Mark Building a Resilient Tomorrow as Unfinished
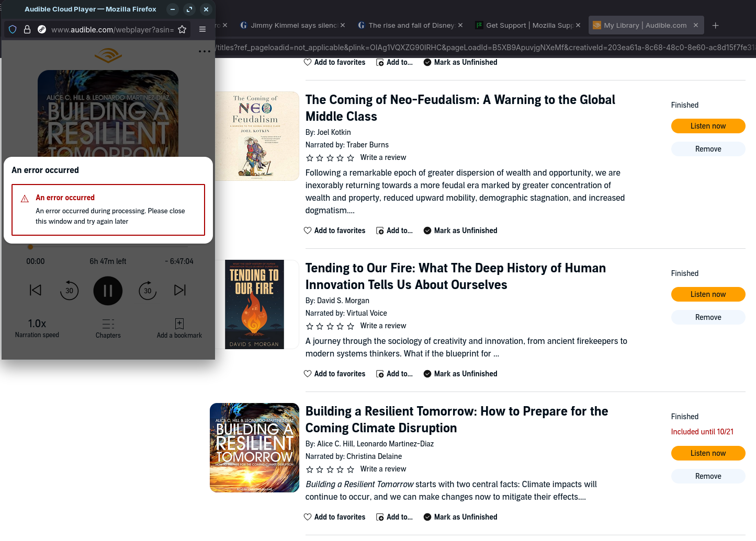The image size is (756, 541). (460, 517)
